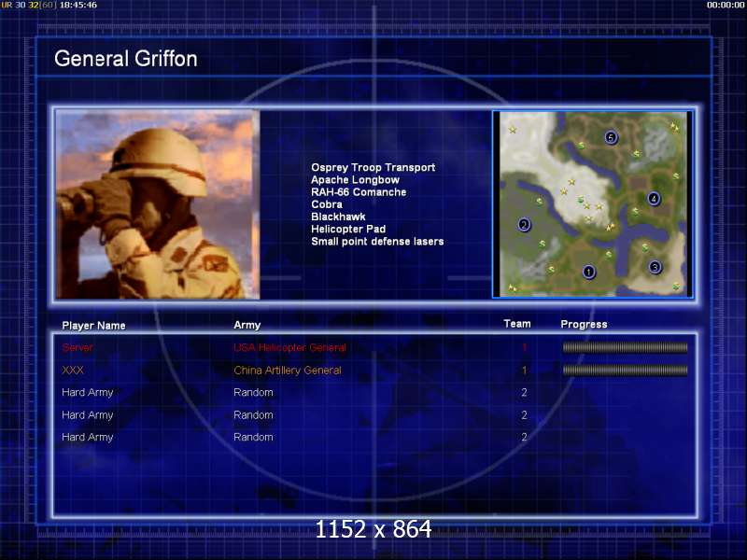Image resolution: width=747 pixels, height=560 pixels.
Task: Click 'Blackhawk' in the unit list
Action: (x=338, y=217)
